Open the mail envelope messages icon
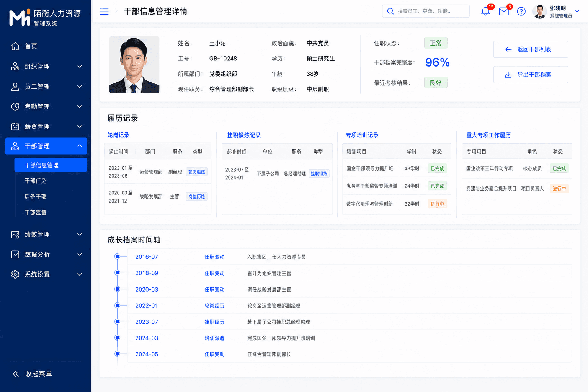 tap(504, 11)
